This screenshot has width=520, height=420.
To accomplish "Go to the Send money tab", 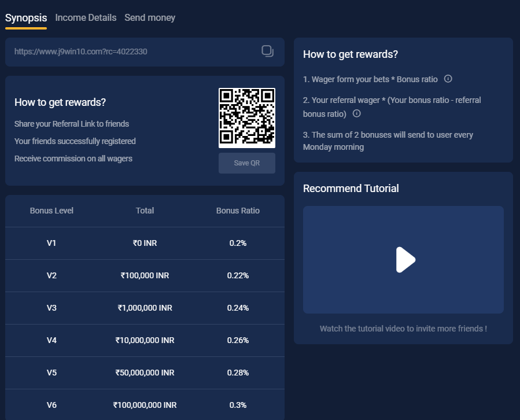I will click(x=150, y=18).
